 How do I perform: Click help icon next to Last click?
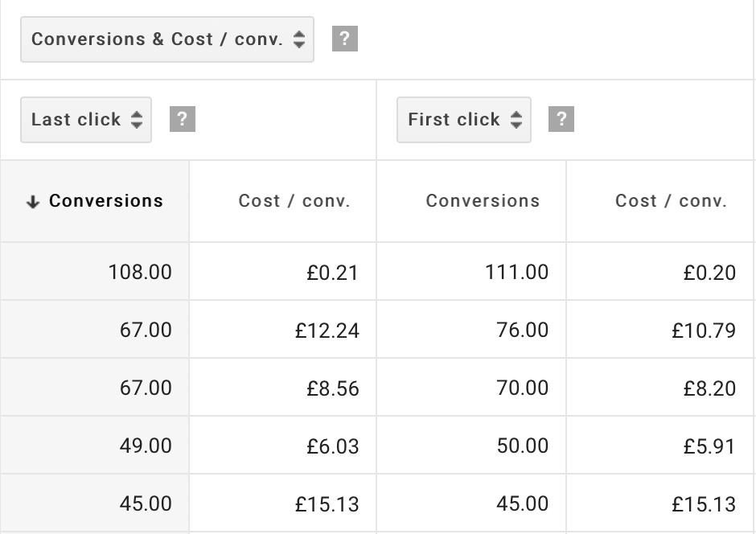(x=183, y=120)
